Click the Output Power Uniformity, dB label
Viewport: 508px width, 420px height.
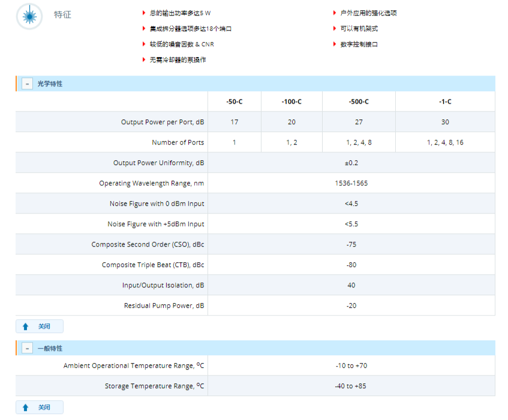click(158, 163)
